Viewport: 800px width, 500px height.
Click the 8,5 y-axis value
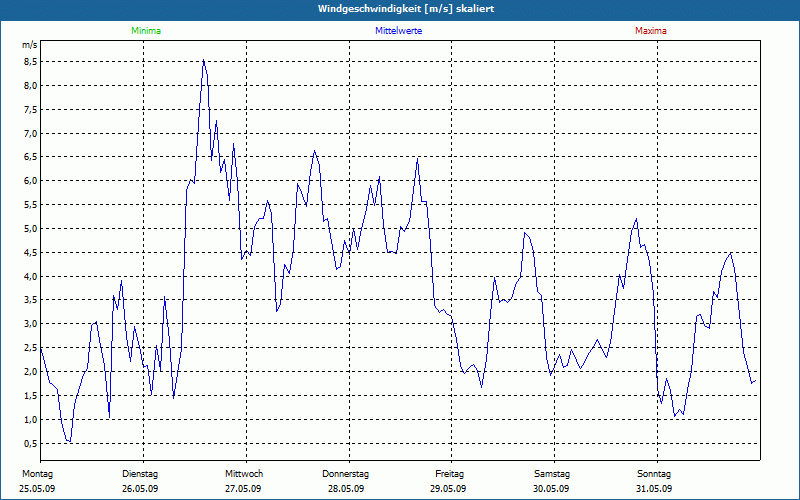[31, 62]
